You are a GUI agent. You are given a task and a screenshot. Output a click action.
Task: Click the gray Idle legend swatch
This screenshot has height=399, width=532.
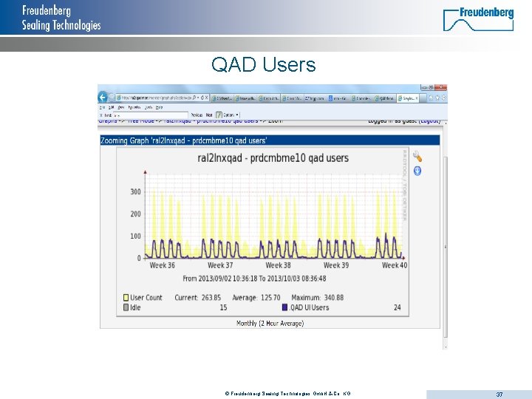tap(126, 307)
